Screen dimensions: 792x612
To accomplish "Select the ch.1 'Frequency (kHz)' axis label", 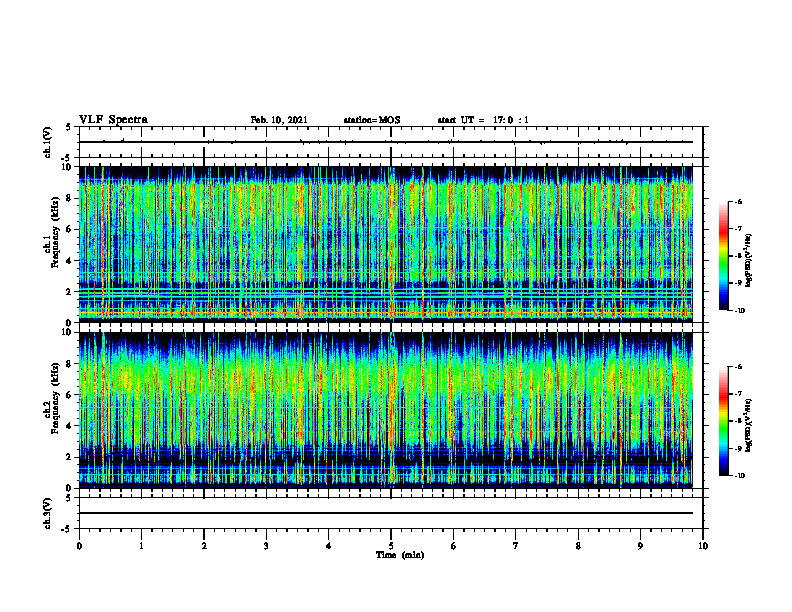I will [x=56, y=233].
